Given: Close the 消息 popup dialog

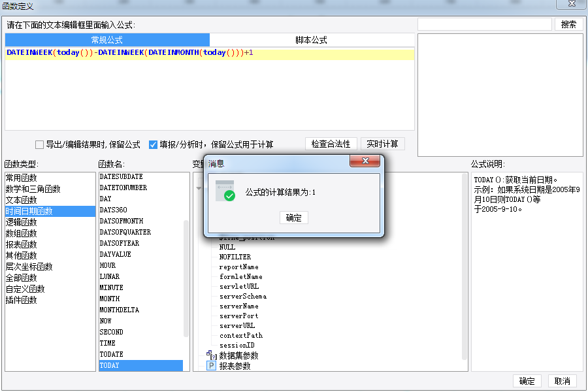Looking at the screenshot, I should 365,161.
